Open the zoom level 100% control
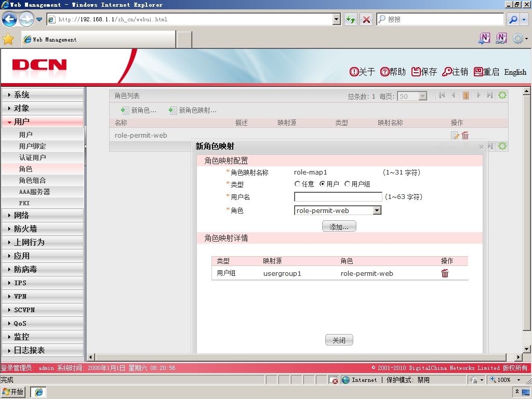 click(505, 380)
